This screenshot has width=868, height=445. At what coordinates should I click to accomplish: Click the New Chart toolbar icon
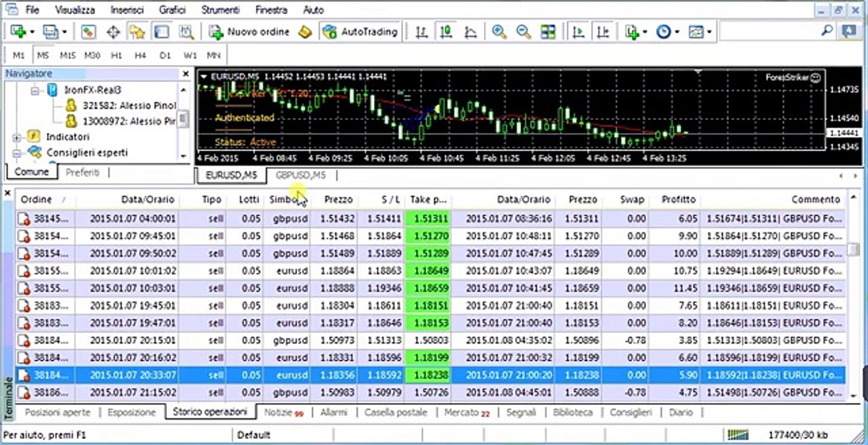(x=17, y=32)
